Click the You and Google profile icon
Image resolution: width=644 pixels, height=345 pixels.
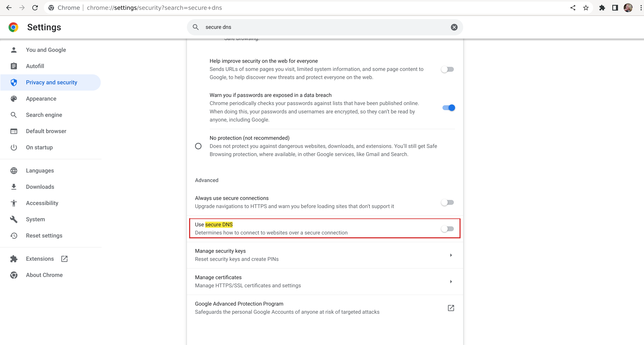(14, 50)
